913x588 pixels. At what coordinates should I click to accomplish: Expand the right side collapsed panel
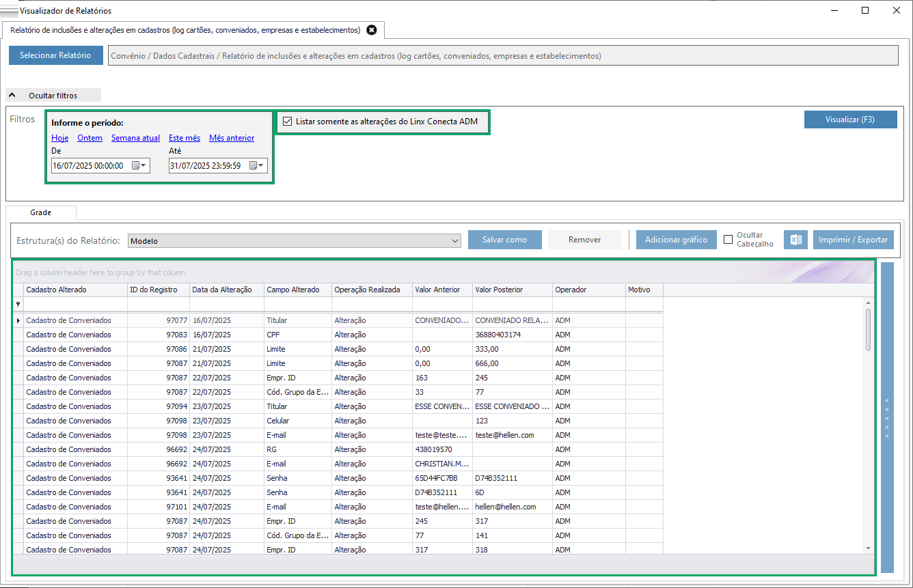coord(887,417)
